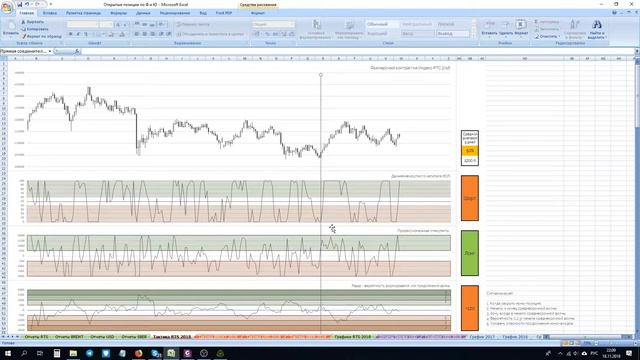Viewport: 640px width, 360px height.
Task: Toggle italic formatting in Font group
Action: (x=78, y=34)
